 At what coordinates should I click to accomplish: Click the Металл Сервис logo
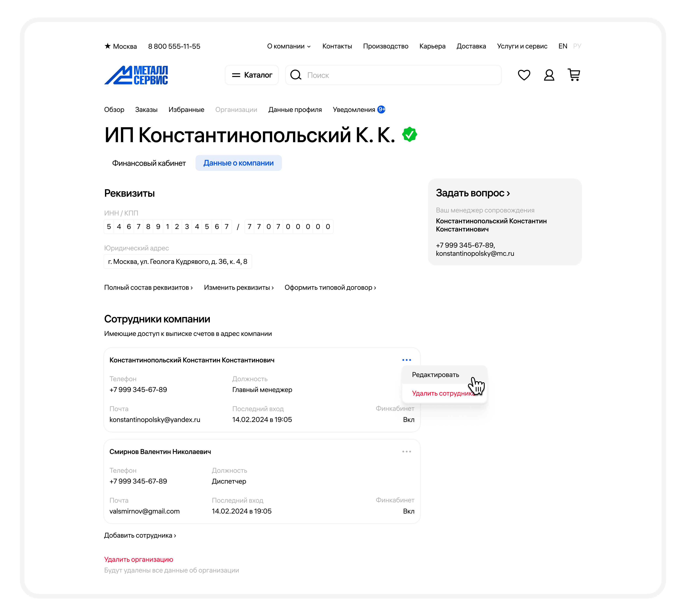(x=136, y=75)
